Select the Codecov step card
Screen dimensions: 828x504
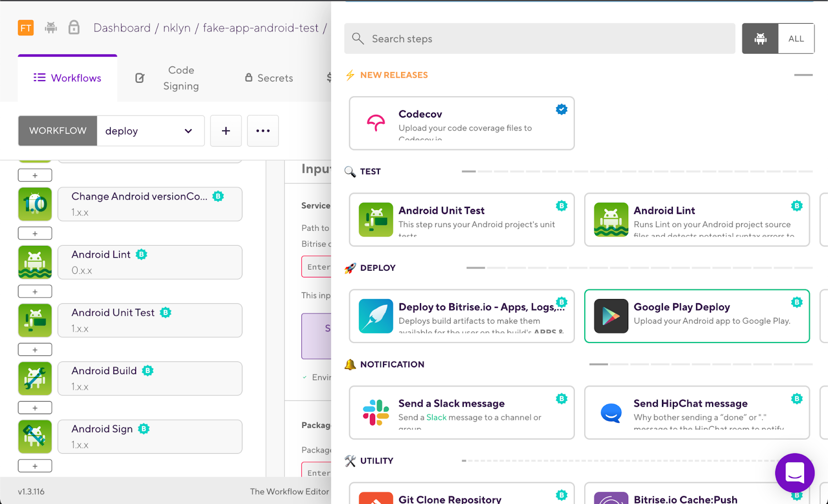pos(462,123)
